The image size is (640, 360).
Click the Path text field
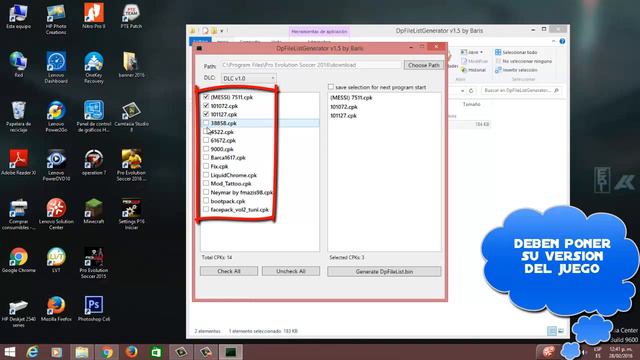pyautogui.click(x=311, y=65)
